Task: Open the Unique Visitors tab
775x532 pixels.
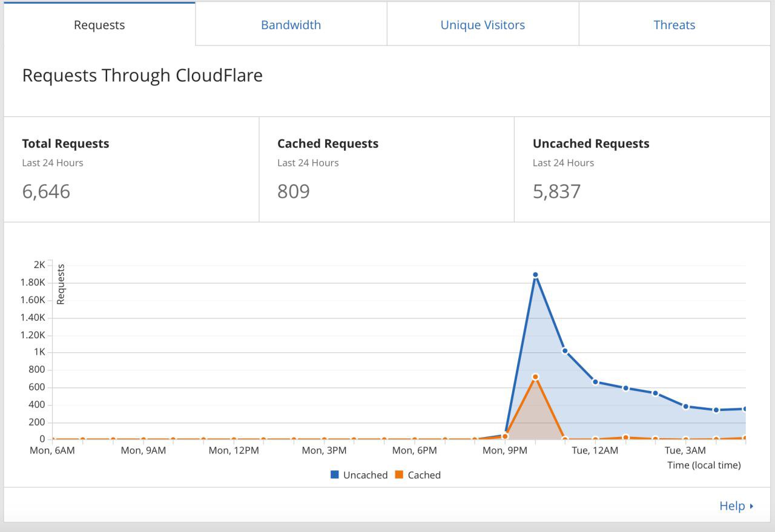Action: (483, 25)
